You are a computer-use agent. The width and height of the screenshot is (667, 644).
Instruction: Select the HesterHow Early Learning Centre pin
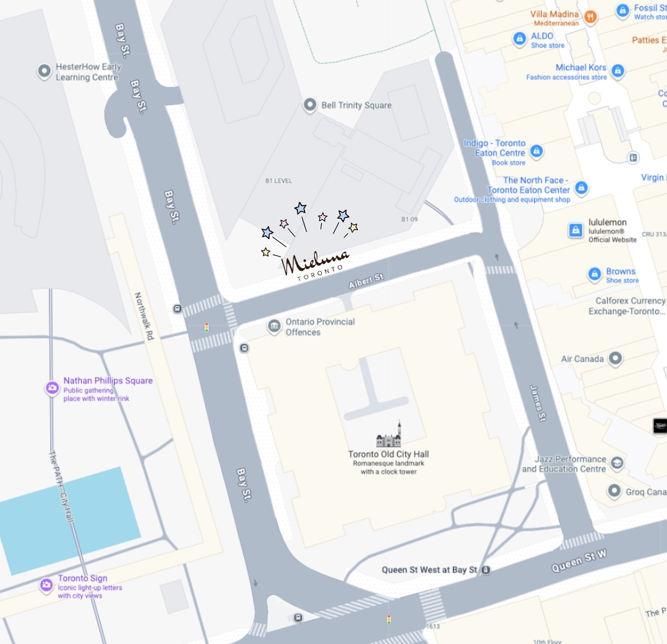[45, 71]
